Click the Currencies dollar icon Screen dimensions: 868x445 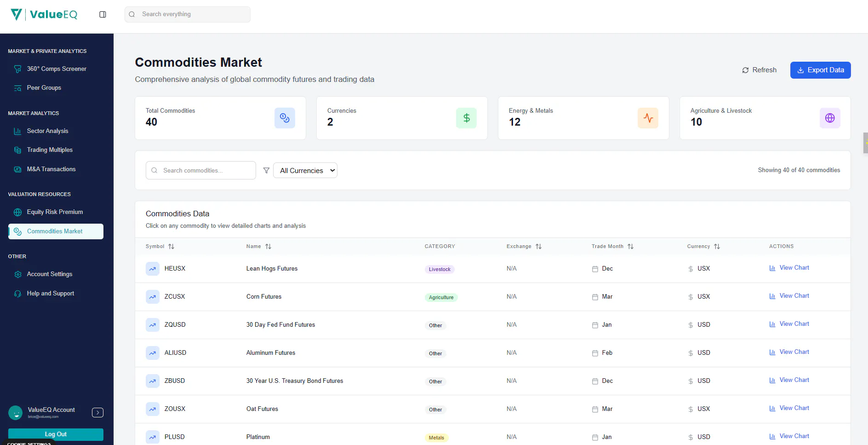467,118
